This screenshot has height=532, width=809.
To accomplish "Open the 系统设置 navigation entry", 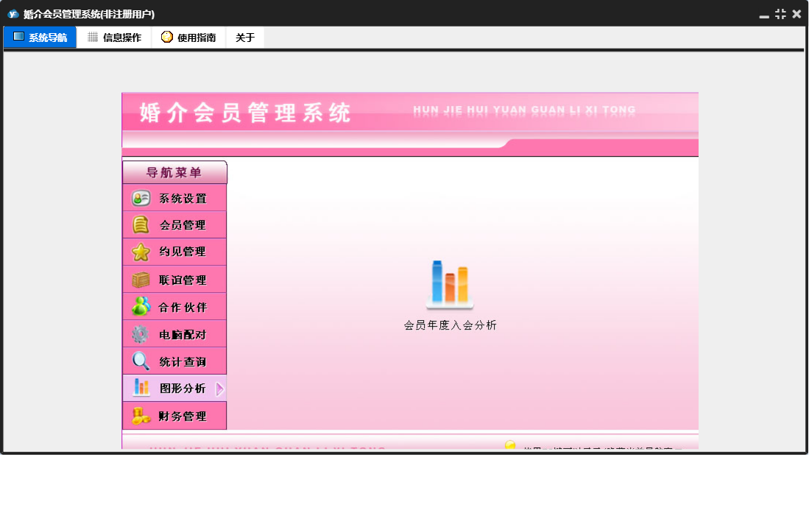I will [174, 198].
